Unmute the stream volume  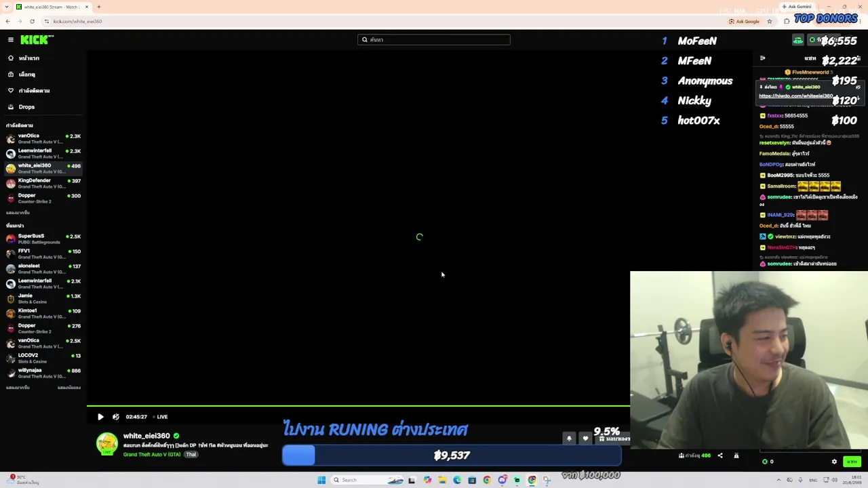[x=116, y=417]
